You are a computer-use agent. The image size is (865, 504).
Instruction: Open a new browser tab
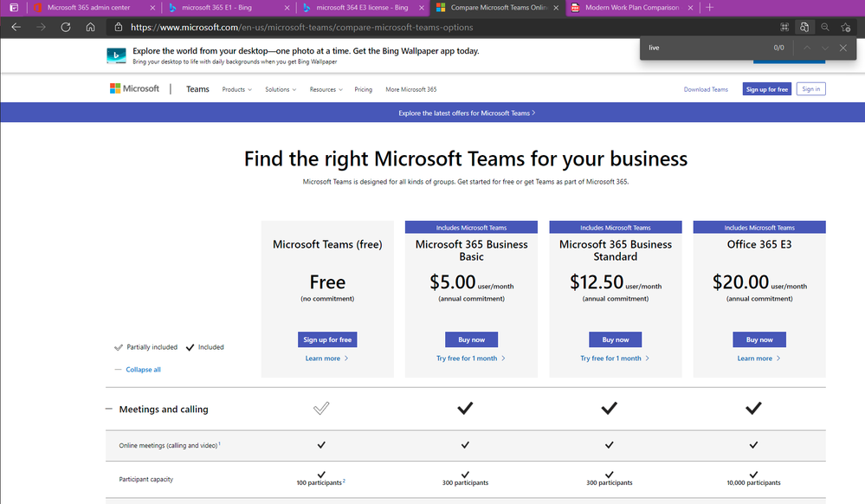point(709,8)
